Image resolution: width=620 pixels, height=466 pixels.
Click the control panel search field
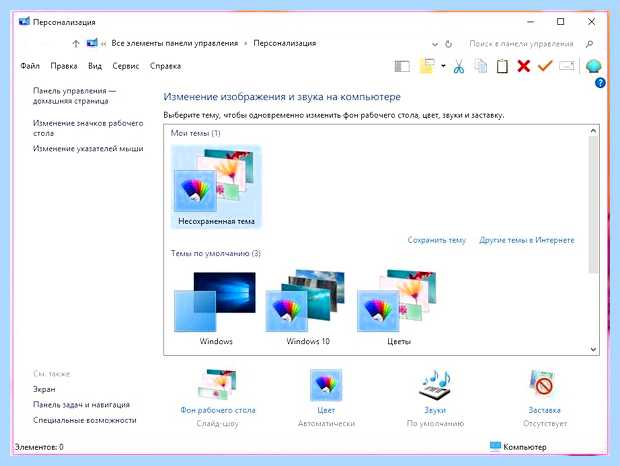click(x=521, y=44)
